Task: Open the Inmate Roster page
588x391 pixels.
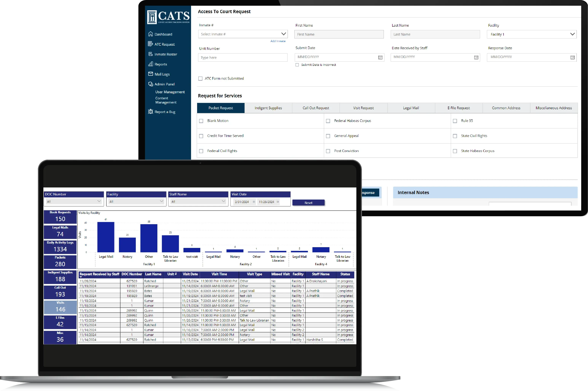Action: [x=166, y=54]
